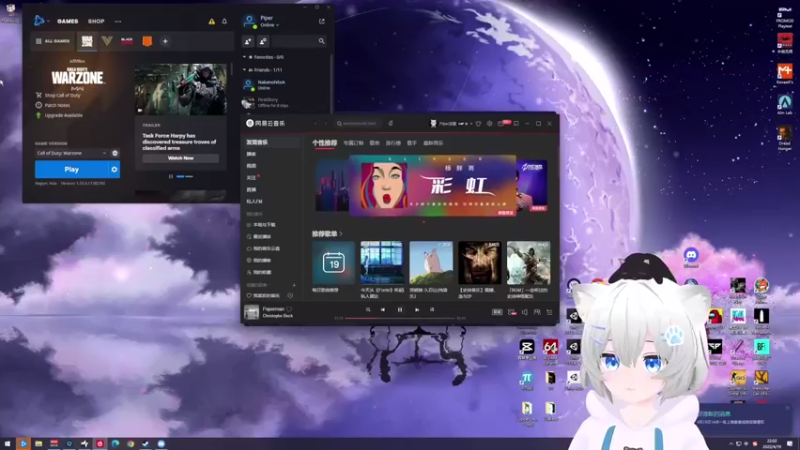Go back in NetEase Cloud Music
The height and width of the screenshot is (450, 800).
(315, 123)
